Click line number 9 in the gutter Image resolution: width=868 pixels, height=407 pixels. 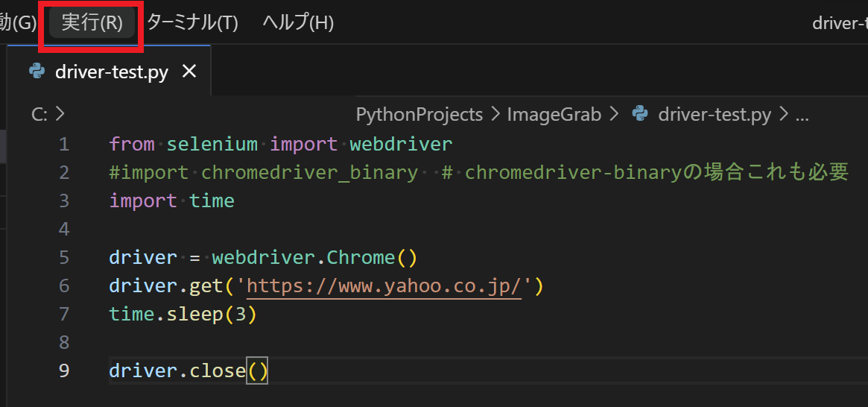click(63, 370)
